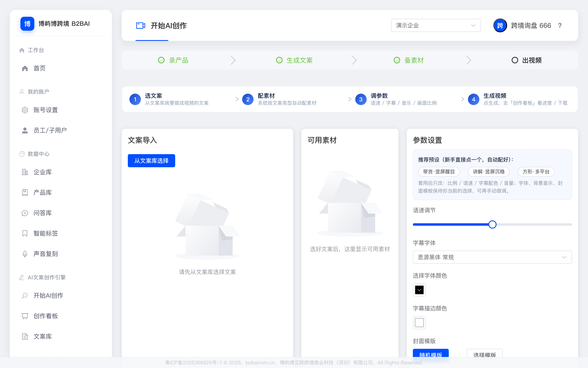Click the bookmark icon for 智能标签
The width and height of the screenshot is (588, 368).
[25, 233]
